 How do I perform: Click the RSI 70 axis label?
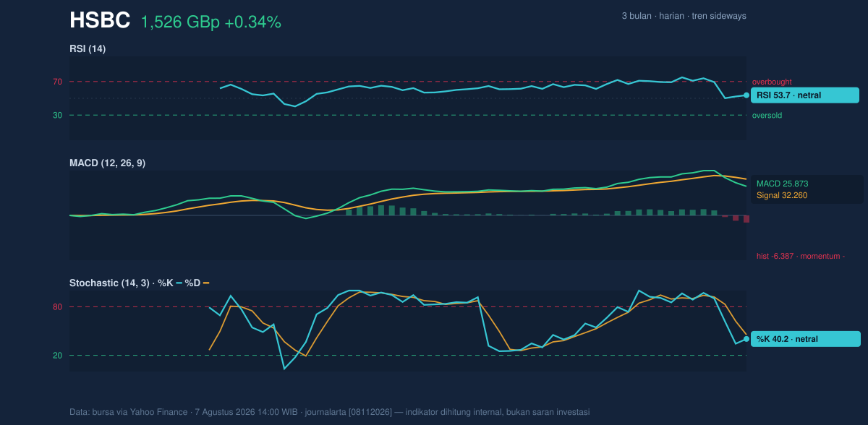(x=57, y=82)
